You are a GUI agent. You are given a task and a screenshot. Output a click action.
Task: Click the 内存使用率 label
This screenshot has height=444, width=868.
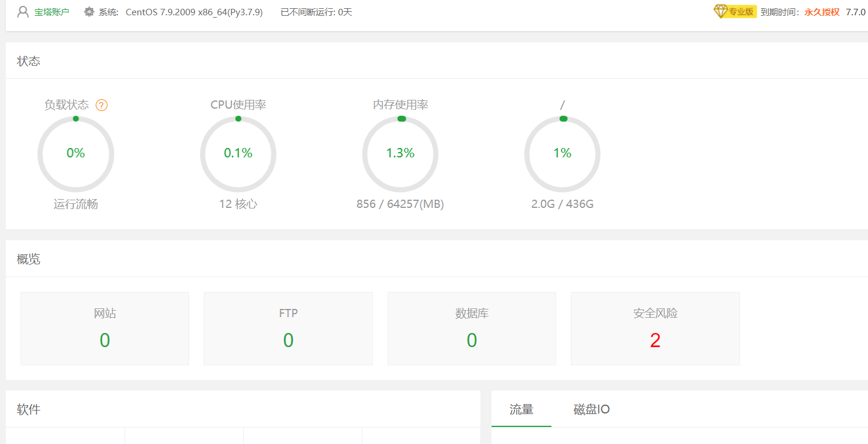pyautogui.click(x=401, y=105)
